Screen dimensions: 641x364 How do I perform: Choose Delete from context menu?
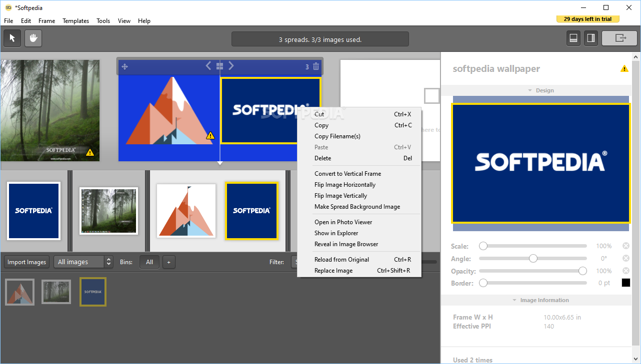click(x=359, y=158)
